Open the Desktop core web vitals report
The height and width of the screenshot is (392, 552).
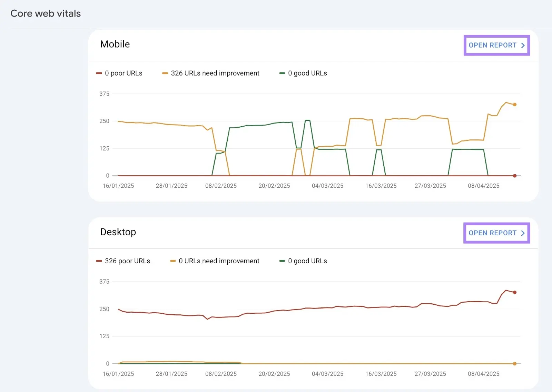[492, 233]
